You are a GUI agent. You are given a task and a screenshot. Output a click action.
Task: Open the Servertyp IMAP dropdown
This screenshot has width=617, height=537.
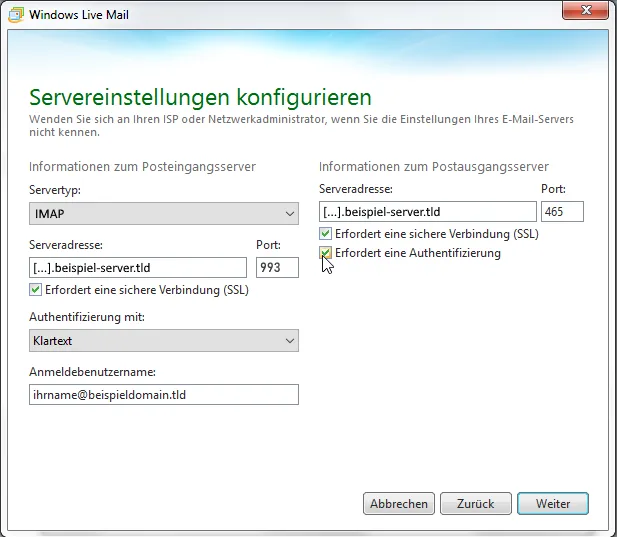(x=164, y=214)
